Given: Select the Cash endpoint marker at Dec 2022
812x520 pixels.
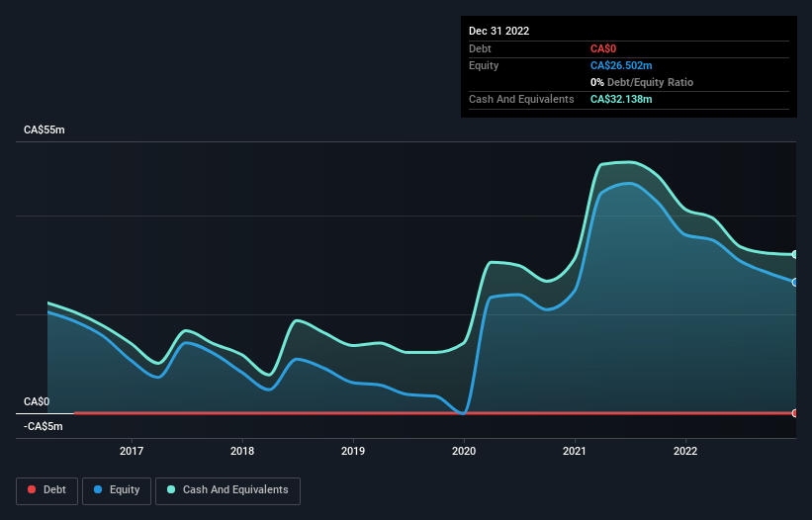Looking at the screenshot, I should point(795,255).
